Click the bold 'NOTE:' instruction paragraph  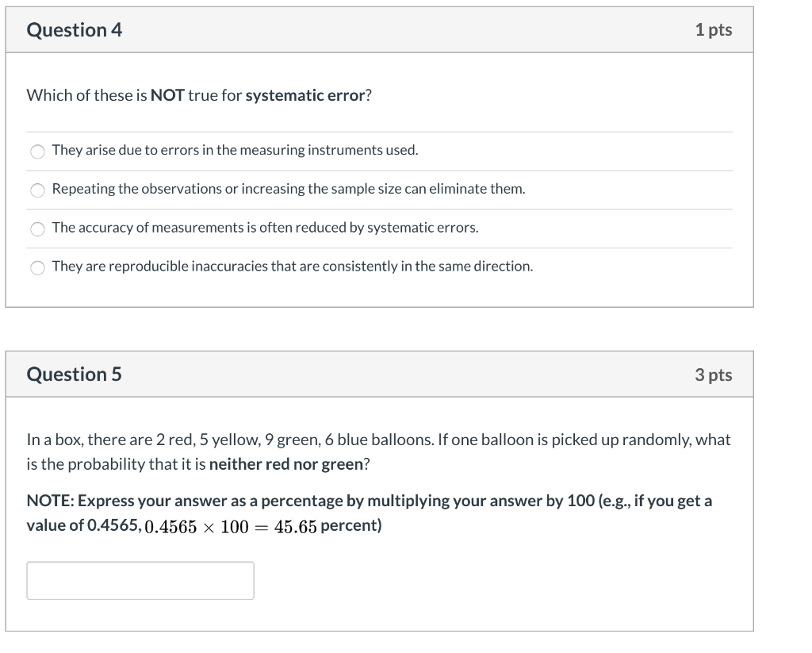click(x=370, y=513)
